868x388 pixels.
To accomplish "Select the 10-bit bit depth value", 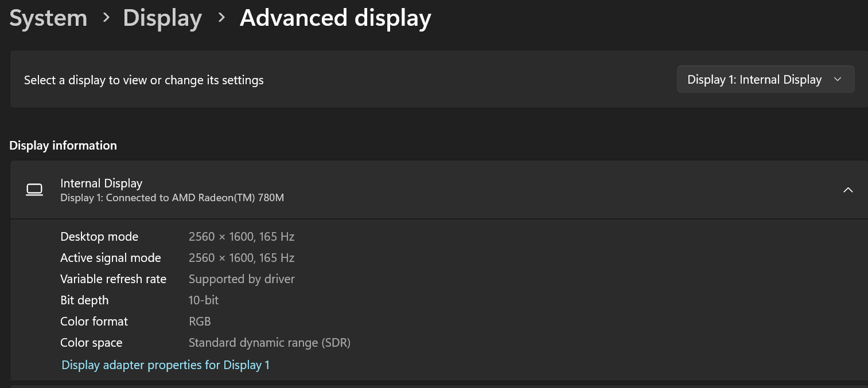I will (204, 300).
